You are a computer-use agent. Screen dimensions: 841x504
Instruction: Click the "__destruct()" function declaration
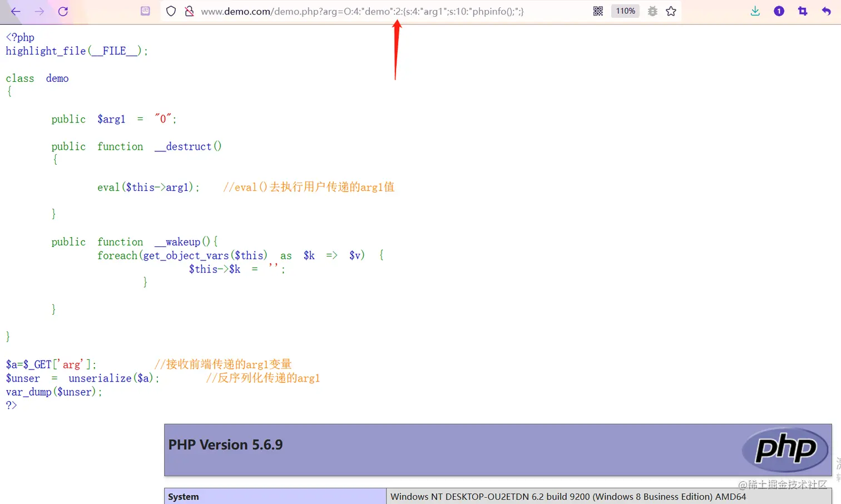pos(136,146)
